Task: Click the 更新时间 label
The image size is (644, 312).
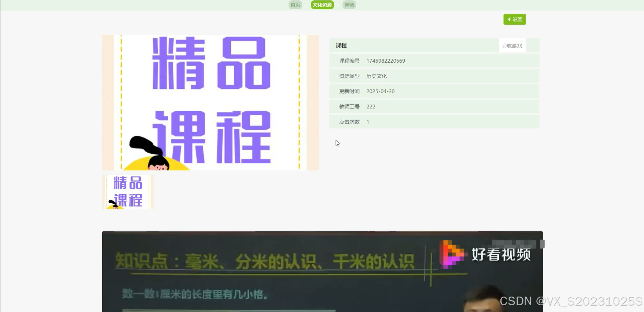Action: tap(349, 91)
